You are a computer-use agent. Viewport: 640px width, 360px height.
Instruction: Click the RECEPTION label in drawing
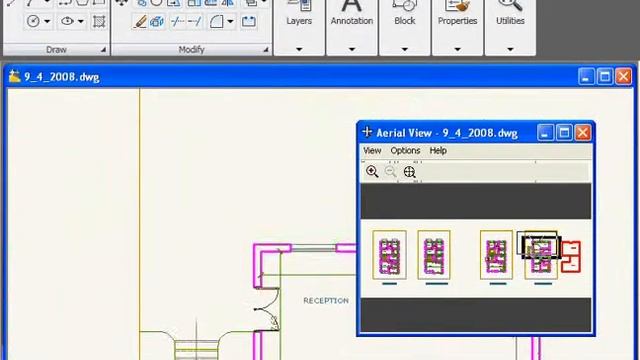pos(326,301)
